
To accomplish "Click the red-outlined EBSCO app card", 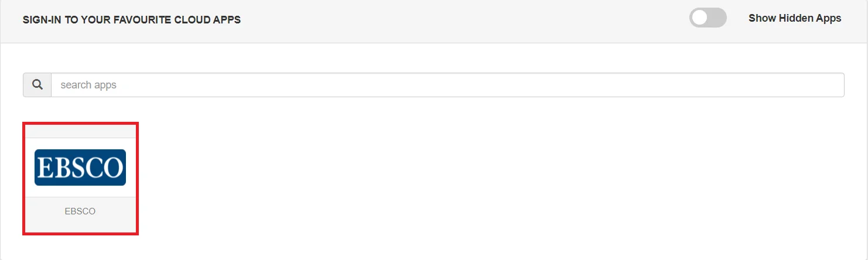I will pyautogui.click(x=80, y=179).
